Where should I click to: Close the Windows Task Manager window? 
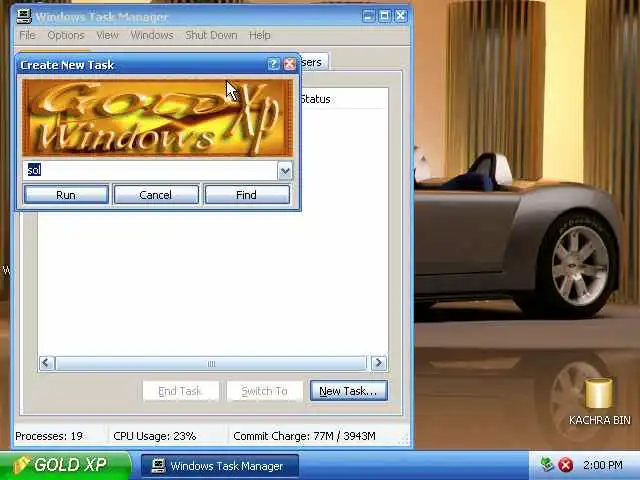400,16
